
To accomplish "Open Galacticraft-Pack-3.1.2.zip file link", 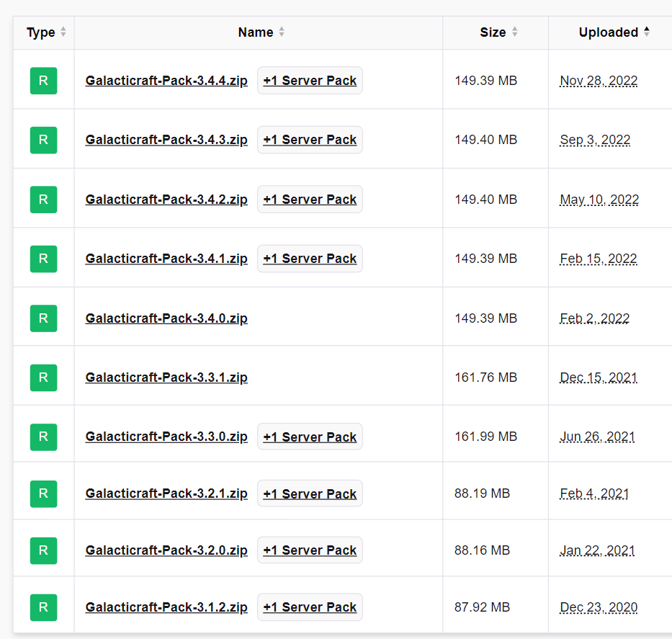I will pos(166,607).
